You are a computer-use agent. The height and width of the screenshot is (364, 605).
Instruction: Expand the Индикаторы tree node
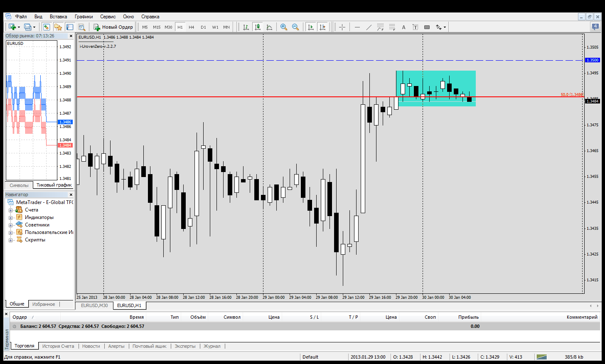pos(11,217)
